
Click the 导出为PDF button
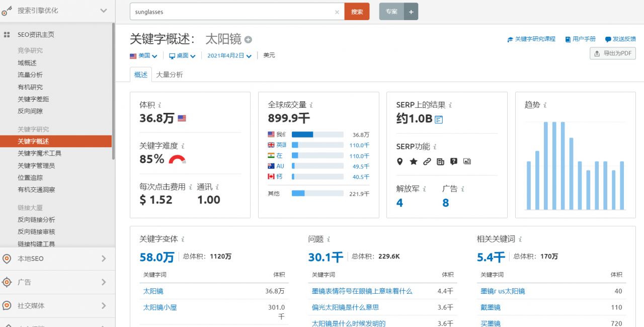(612, 53)
